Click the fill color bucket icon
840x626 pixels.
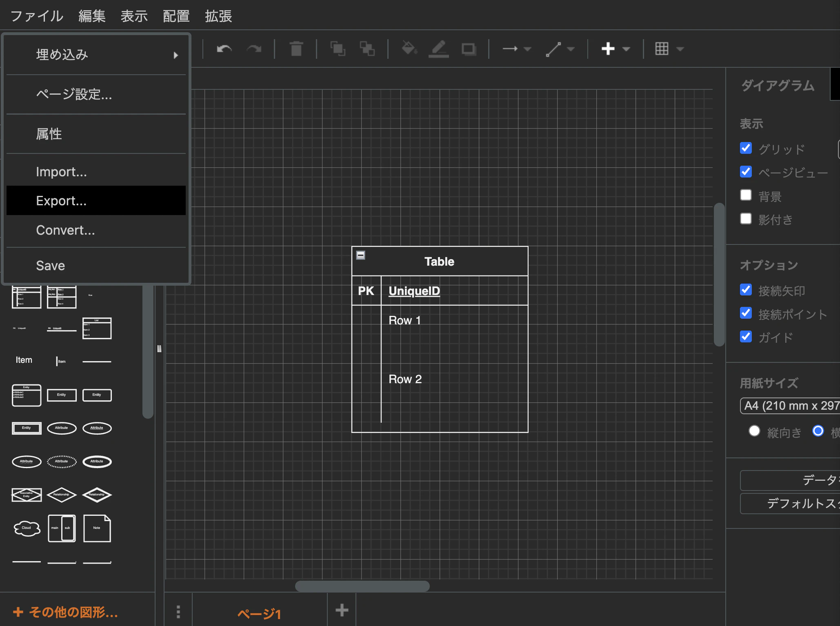pos(409,49)
